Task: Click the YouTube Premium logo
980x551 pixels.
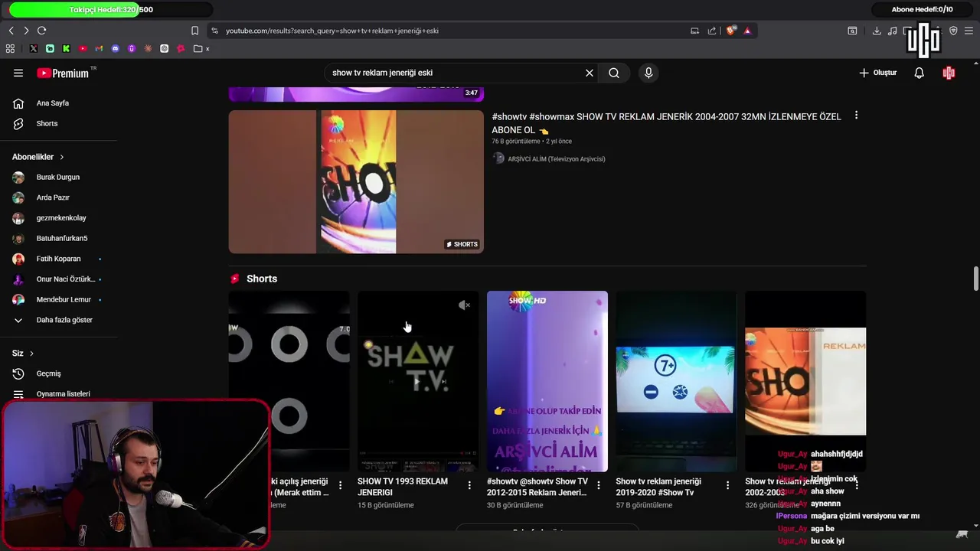Action: point(63,73)
